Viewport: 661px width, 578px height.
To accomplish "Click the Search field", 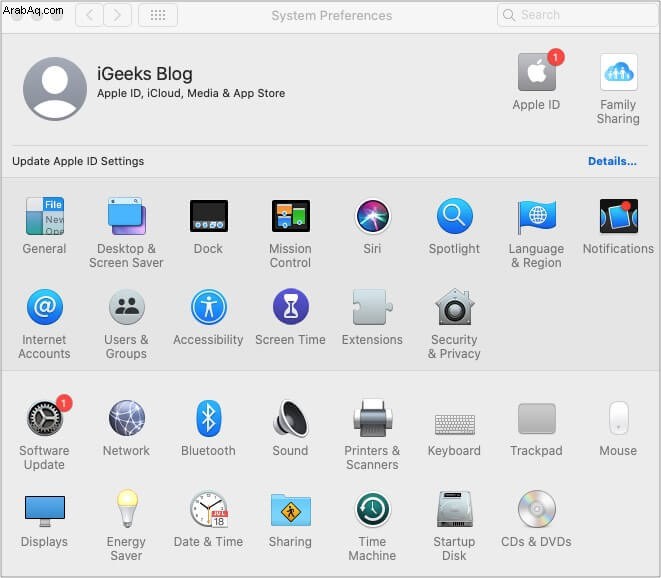I will pos(577,15).
